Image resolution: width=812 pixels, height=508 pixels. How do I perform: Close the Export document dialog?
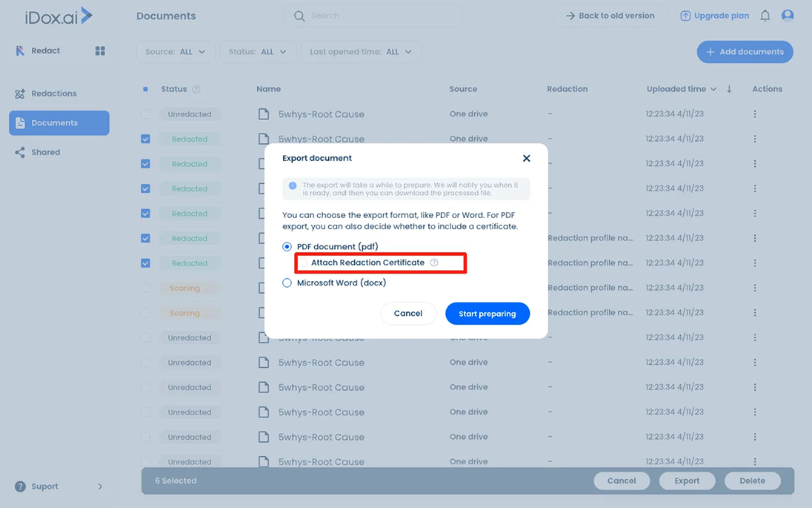(x=526, y=158)
